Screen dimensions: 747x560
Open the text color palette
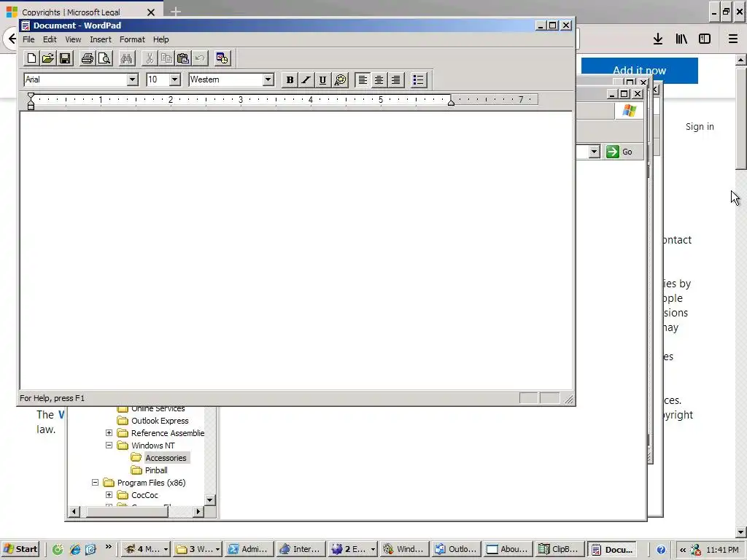pos(340,80)
